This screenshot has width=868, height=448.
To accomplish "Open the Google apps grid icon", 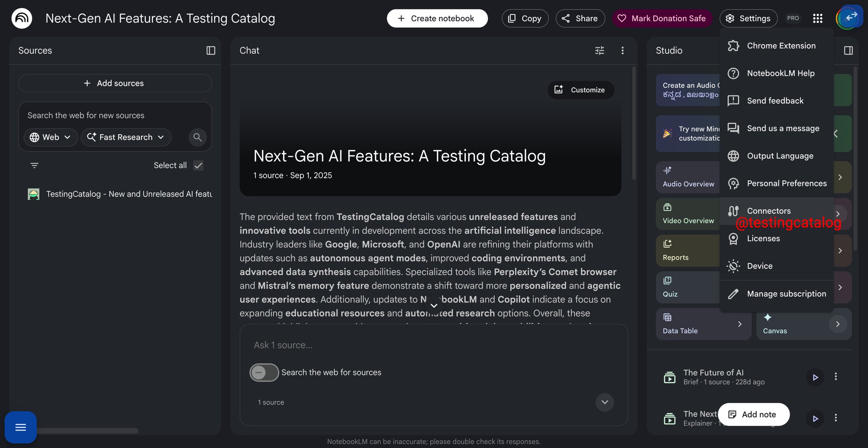I will [x=818, y=18].
